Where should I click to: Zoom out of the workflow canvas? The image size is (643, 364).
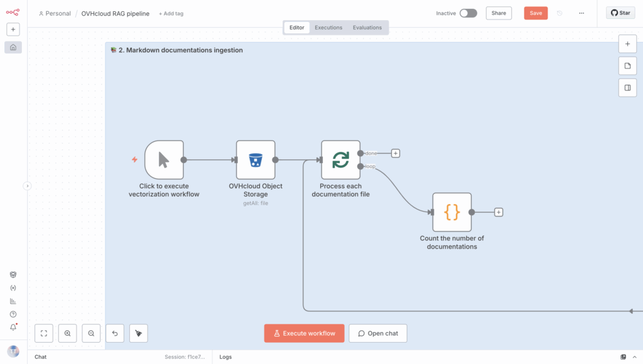(91, 333)
